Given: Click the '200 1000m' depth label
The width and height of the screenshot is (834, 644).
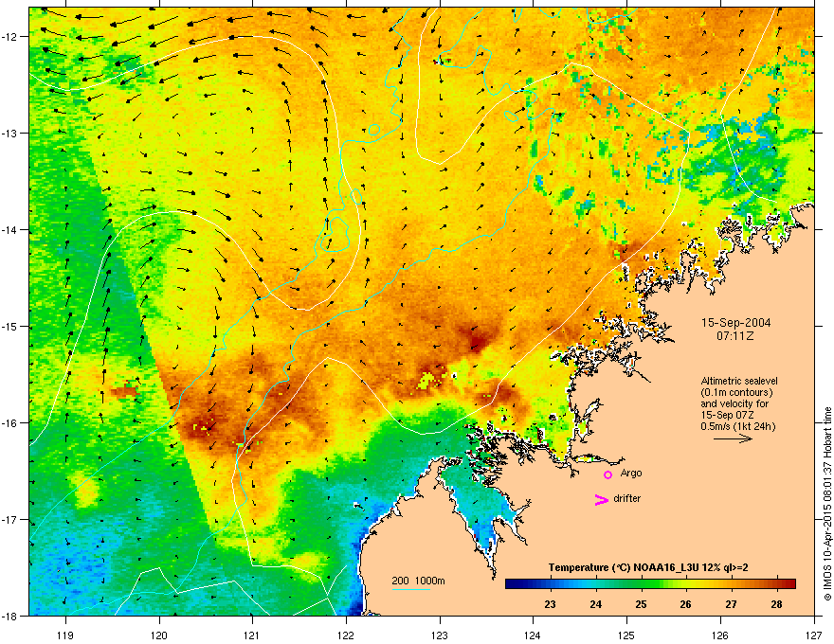Looking at the screenshot, I should [419, 581].
